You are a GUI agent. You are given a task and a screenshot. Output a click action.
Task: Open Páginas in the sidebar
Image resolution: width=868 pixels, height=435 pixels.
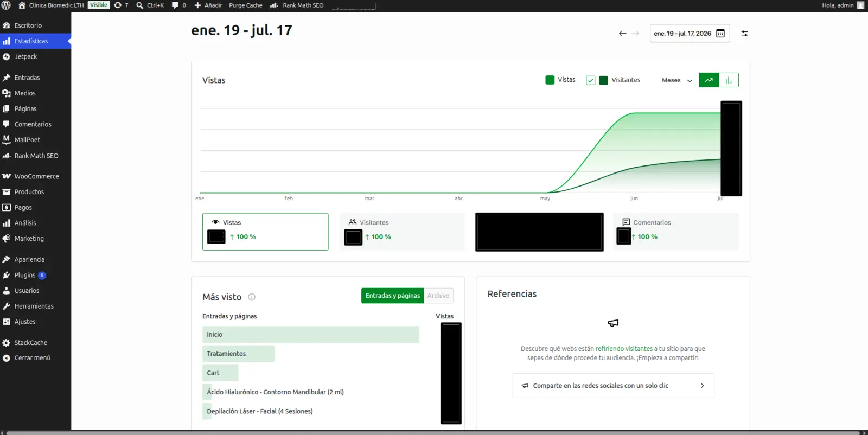(35, 109)
